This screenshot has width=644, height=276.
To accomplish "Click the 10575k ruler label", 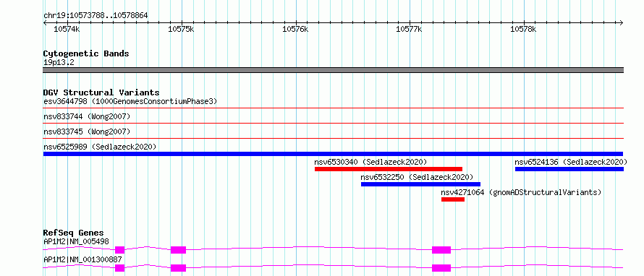I will [182, 30].
